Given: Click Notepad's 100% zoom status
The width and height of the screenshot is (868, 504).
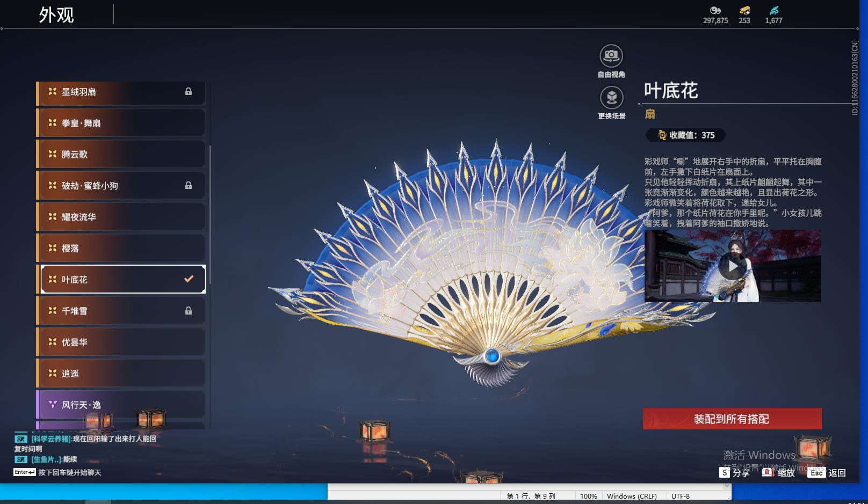Looking at the screenshot, I should point(589,496).
